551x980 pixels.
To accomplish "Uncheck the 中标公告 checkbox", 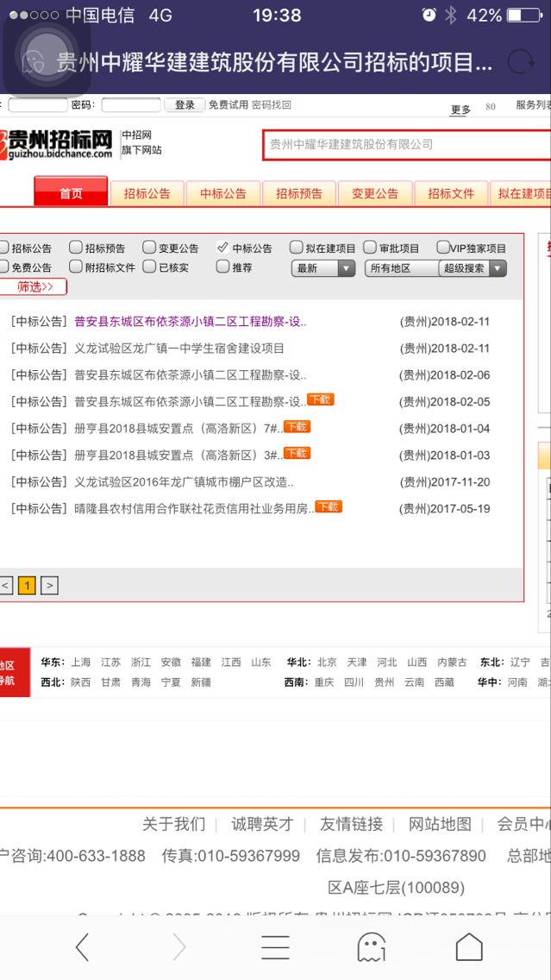I will point(222,248).
